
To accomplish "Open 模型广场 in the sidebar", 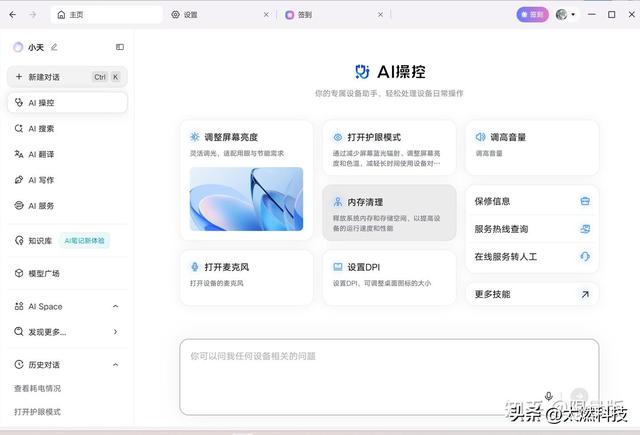I will (x=43, y=273).
